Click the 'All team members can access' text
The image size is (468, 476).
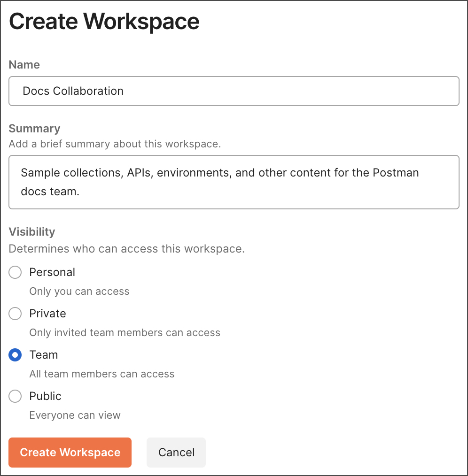click(x=102, y=374)
